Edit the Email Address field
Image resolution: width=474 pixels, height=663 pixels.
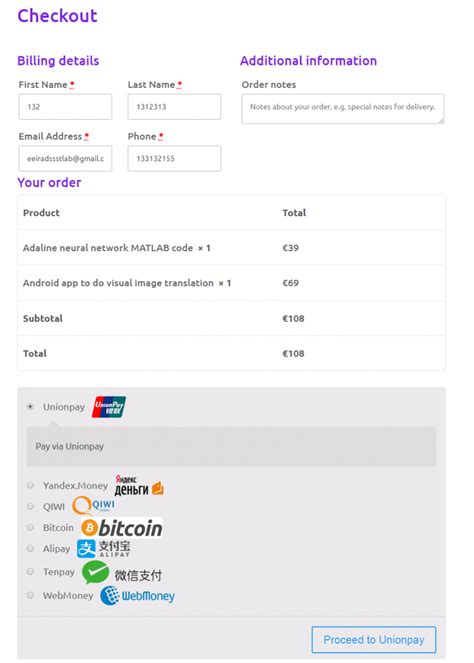(x=66, y=159)
